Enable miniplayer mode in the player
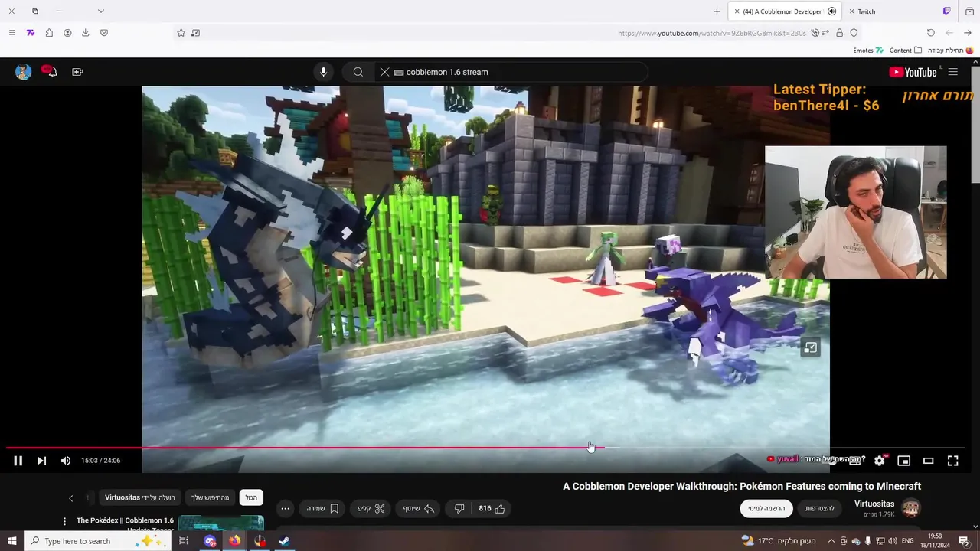980x551 pixels. (904, 461)
